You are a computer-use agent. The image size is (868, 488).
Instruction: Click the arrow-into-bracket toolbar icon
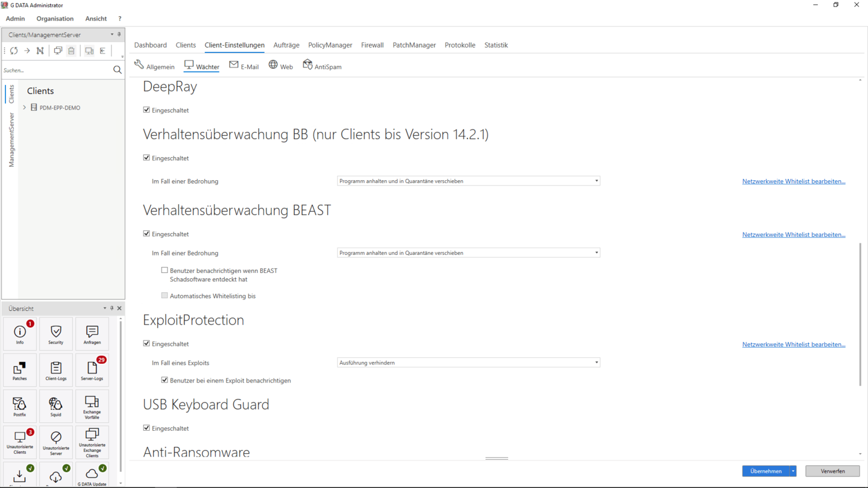103,51
